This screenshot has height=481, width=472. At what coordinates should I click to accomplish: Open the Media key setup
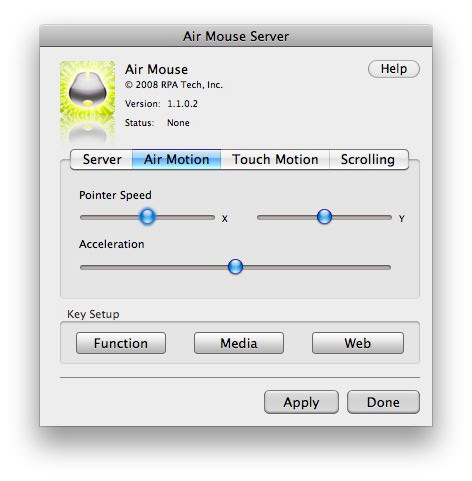[239, 343]
